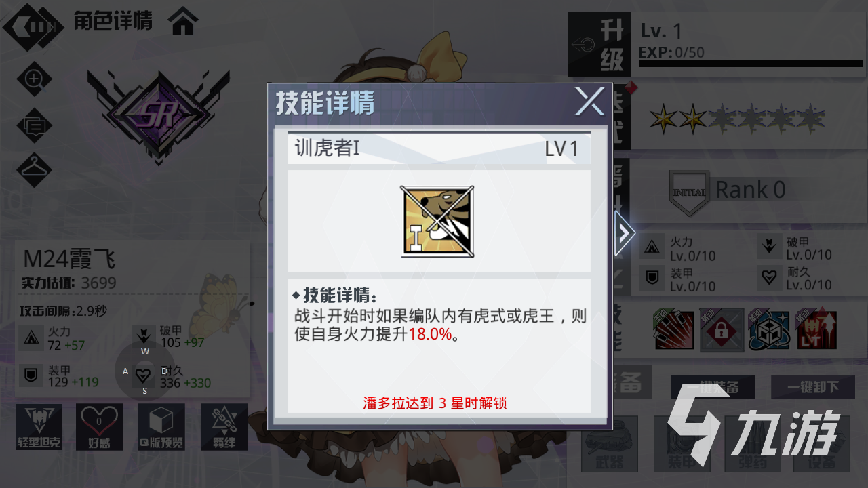
Task: Select the first red claw skill icon
Action: pyautogui.click(x=674, y=330)
